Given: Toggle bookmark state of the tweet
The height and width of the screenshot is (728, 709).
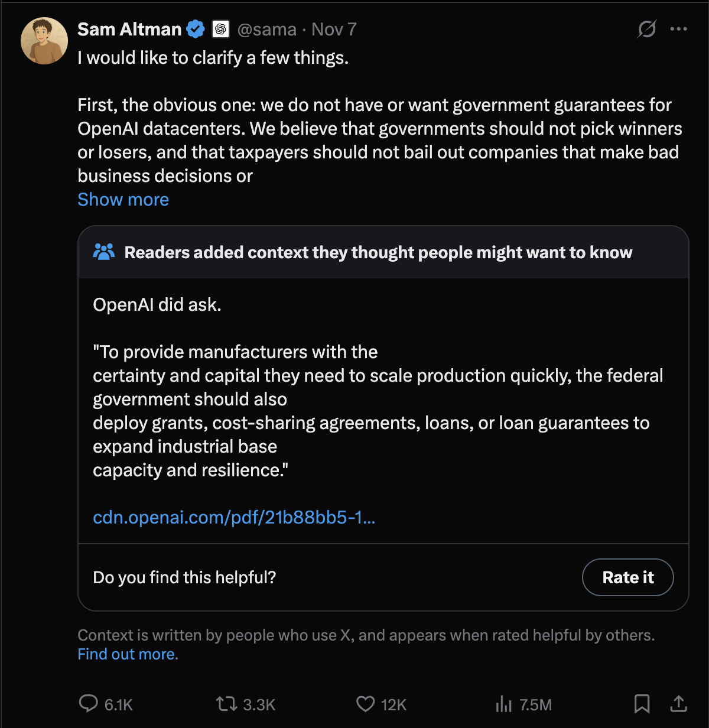Looking at the screenshot, I should (642, 704).
